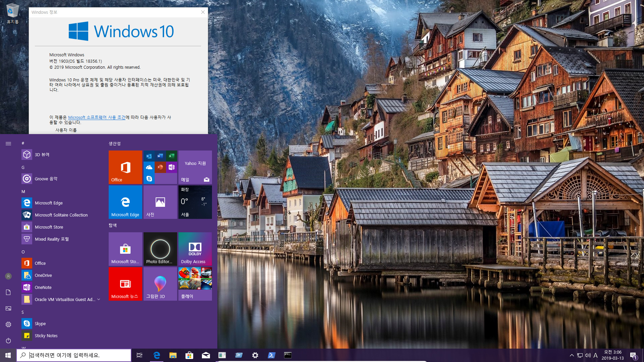
Task: Focus the taskbar search box
Action: point(74,355)
